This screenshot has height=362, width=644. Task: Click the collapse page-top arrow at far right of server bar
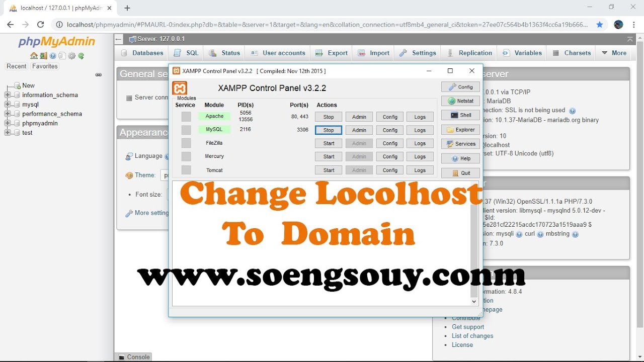(630, 39)
